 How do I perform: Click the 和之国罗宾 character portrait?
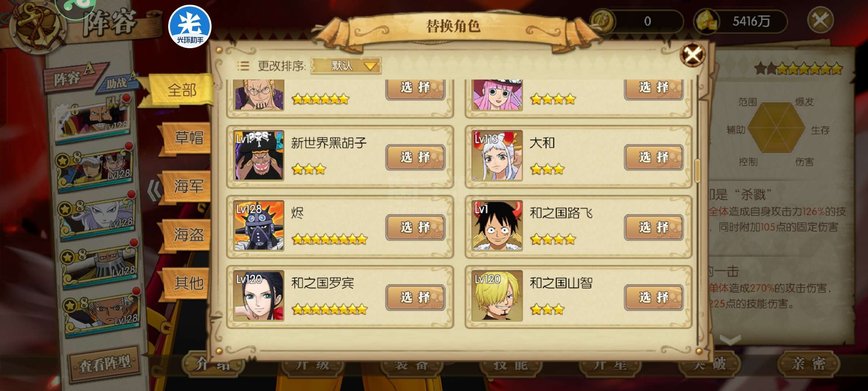(258, 295)
